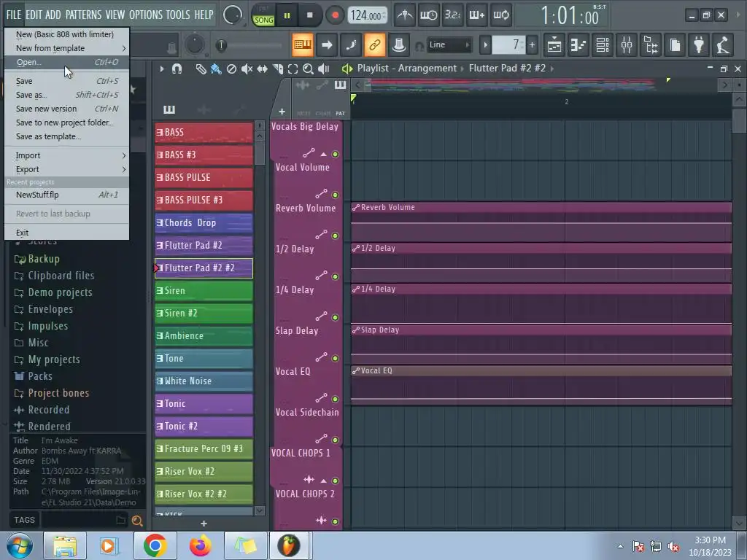This screenshot has width=747, height=560.
Task: Toggle the metronome icon
Action: click(405, 15)
